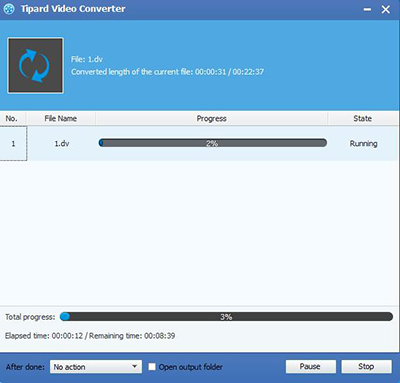Minimize the converter window
The width and height of the screenshot is (400, 383).
coord(367,10)
